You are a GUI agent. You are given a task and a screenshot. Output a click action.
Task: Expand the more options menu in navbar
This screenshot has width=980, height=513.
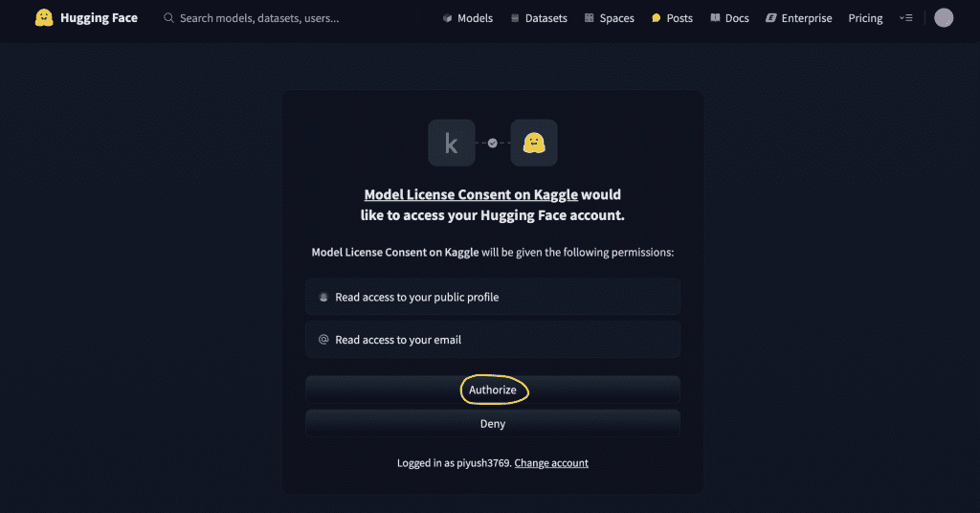tap(906, 18)
